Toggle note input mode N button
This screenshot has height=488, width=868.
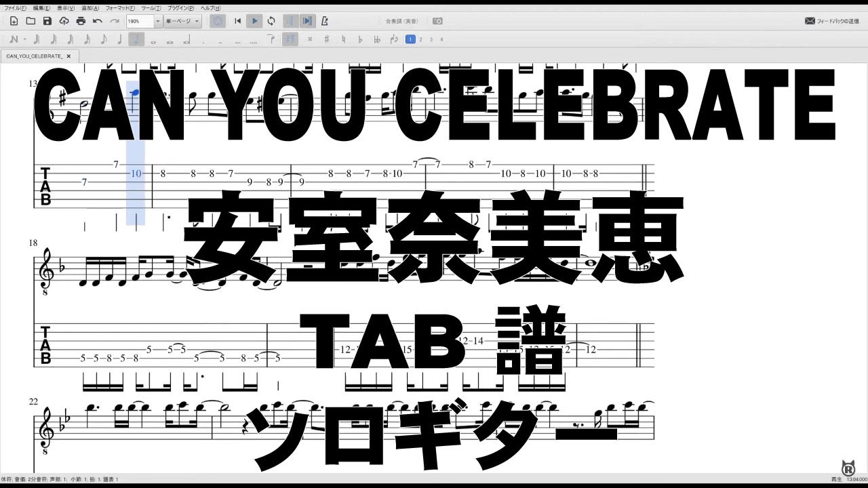pos(14,39)
